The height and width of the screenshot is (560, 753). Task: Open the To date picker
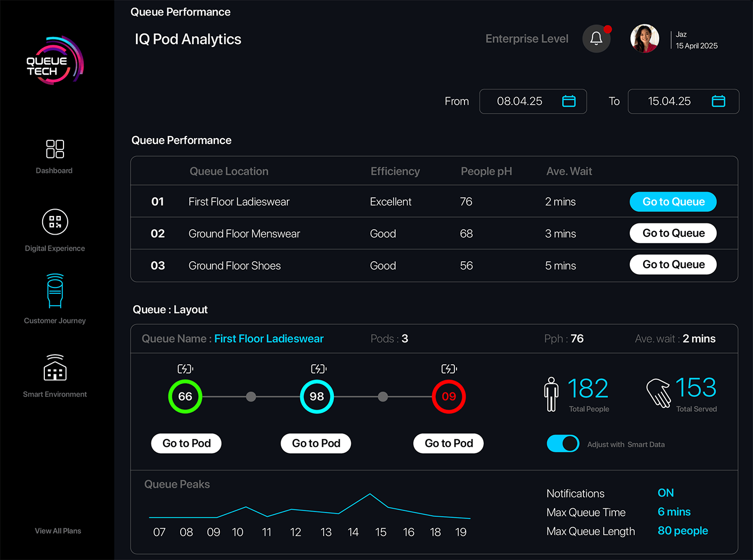pyautogui.click(x=718, y=101)
